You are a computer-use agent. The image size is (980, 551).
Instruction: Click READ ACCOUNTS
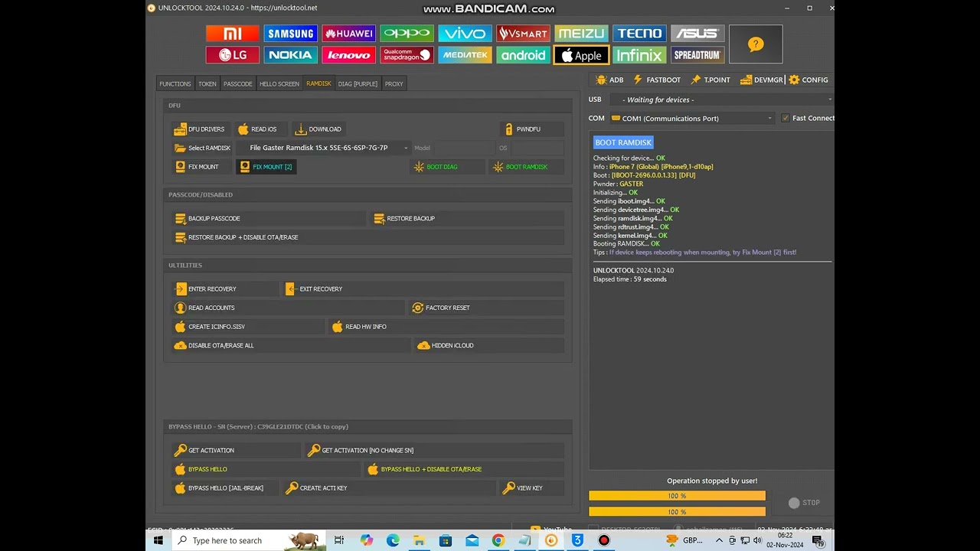(x=288, y=308)
